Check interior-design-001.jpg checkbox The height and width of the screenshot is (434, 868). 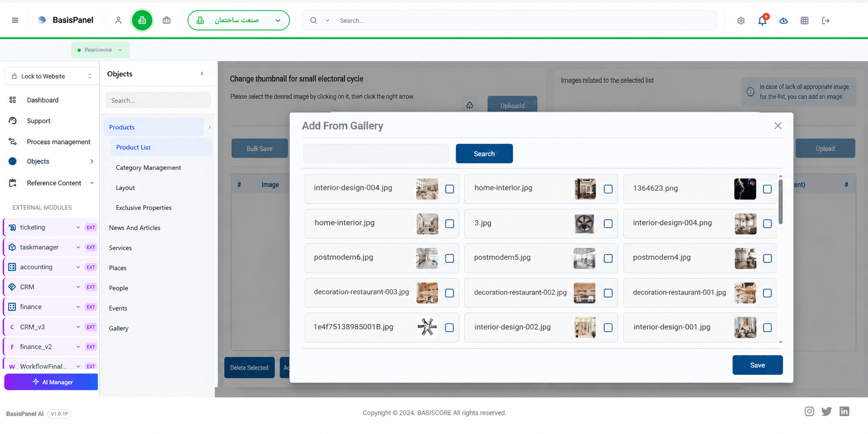click(x=767, y=328)
